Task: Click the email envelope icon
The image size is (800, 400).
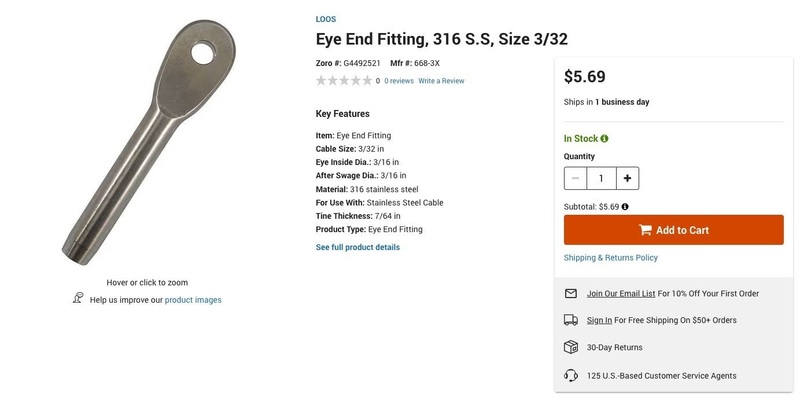Action: click(x=571, y=294)
